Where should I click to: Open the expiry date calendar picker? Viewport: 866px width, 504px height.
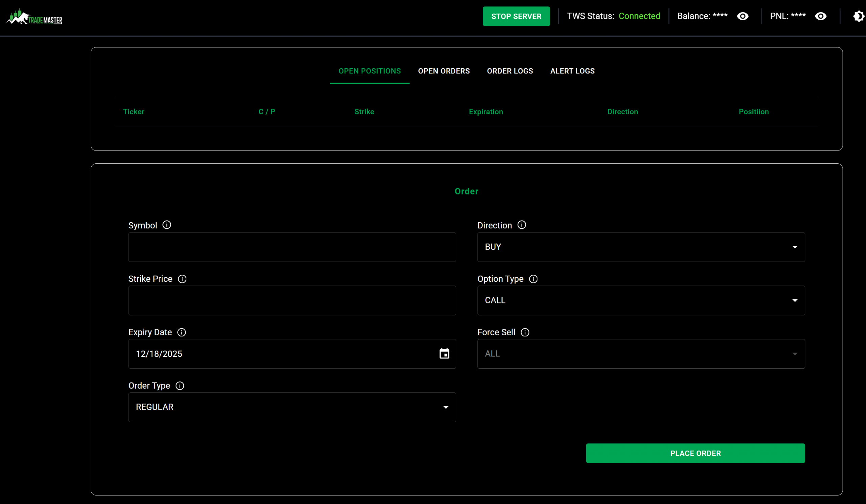[444, 353]
